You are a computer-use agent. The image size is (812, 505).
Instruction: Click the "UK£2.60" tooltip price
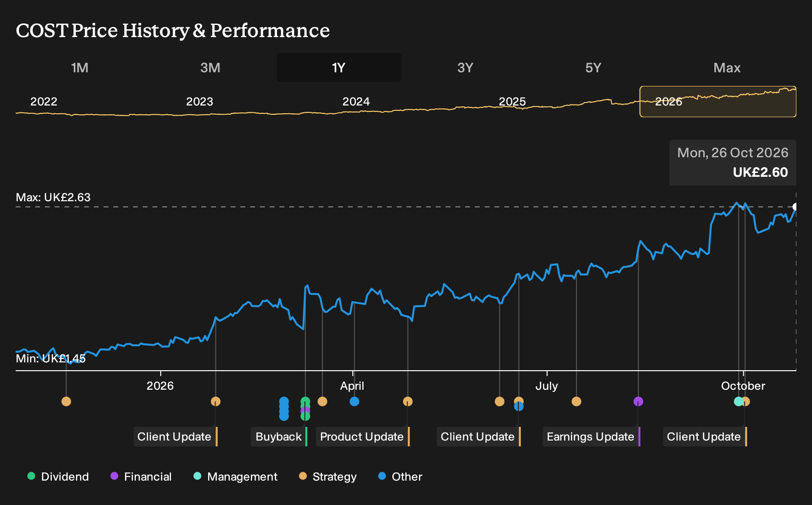tap(761, 172)
